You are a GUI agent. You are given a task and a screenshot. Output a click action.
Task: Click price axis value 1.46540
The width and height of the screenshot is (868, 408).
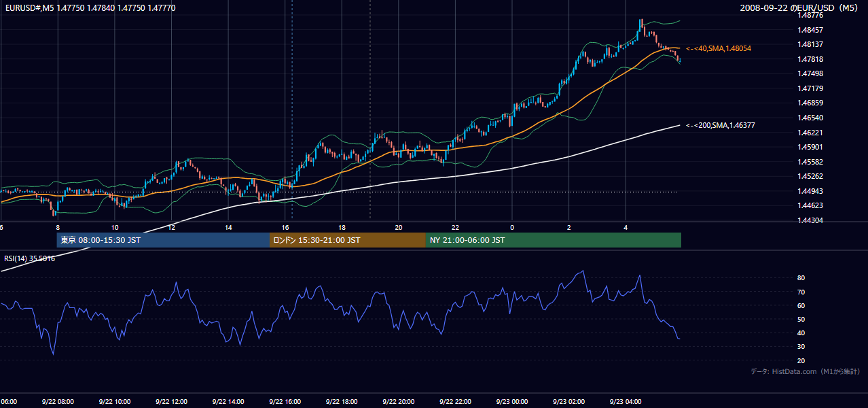[811, 118]
